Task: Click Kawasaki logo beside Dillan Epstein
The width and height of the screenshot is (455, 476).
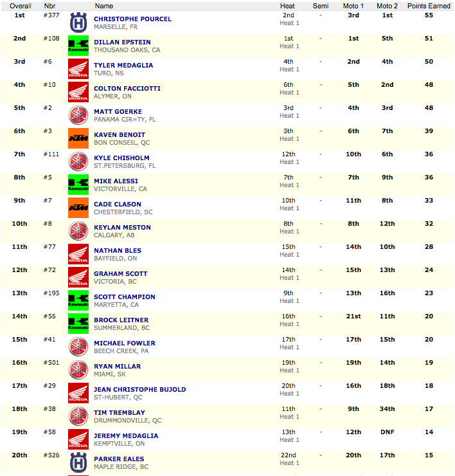Action: pyautogui.click(x=78, y=46)
